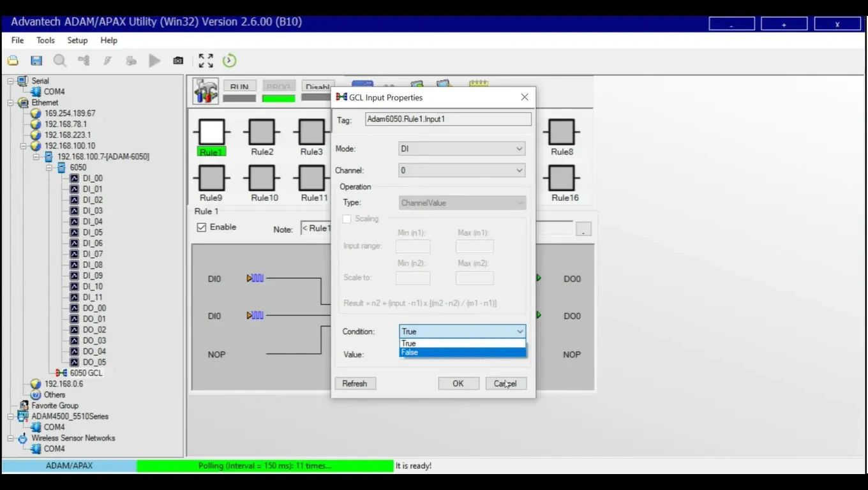Select the Rule11 logic block
Image resolution: width=868 pixels, height=490 pixels.
[x=311, y=179]
